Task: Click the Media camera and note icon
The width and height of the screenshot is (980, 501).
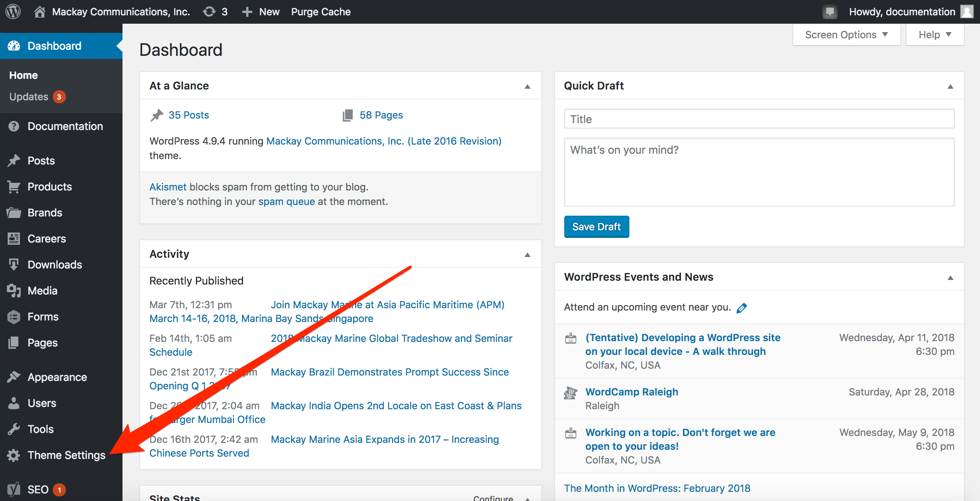Action: [x=14, y=291]
